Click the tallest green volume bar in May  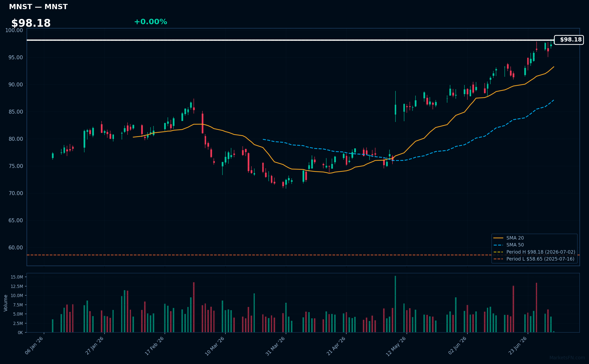click(x=395, y=304)
